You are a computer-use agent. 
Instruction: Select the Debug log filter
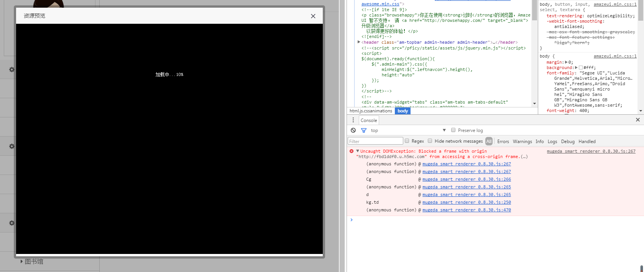click(568, 142)
